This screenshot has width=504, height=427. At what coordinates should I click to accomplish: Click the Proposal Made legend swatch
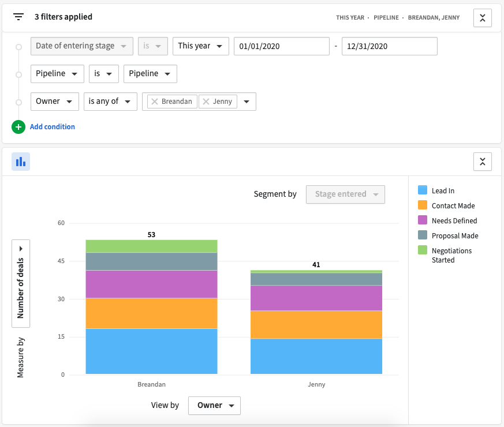click(x=423, y=235)
